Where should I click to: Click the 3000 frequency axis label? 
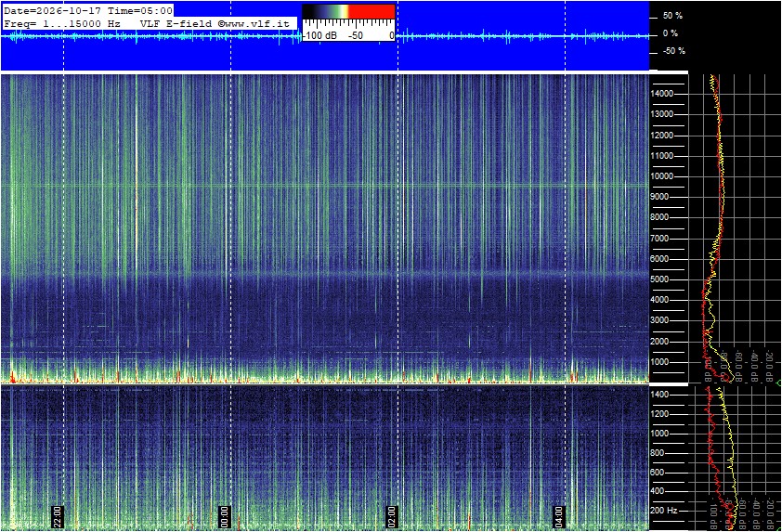tap(659, 320)
